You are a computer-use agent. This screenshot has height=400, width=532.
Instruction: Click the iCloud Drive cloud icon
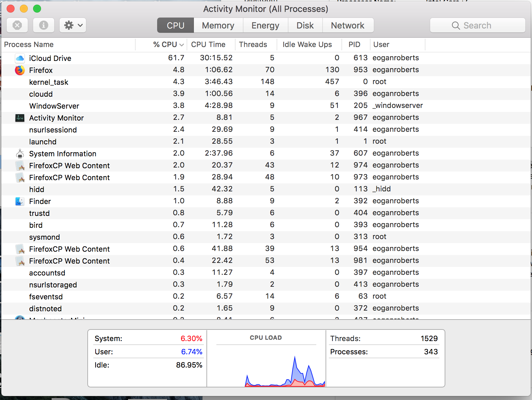tap(20, 58)
